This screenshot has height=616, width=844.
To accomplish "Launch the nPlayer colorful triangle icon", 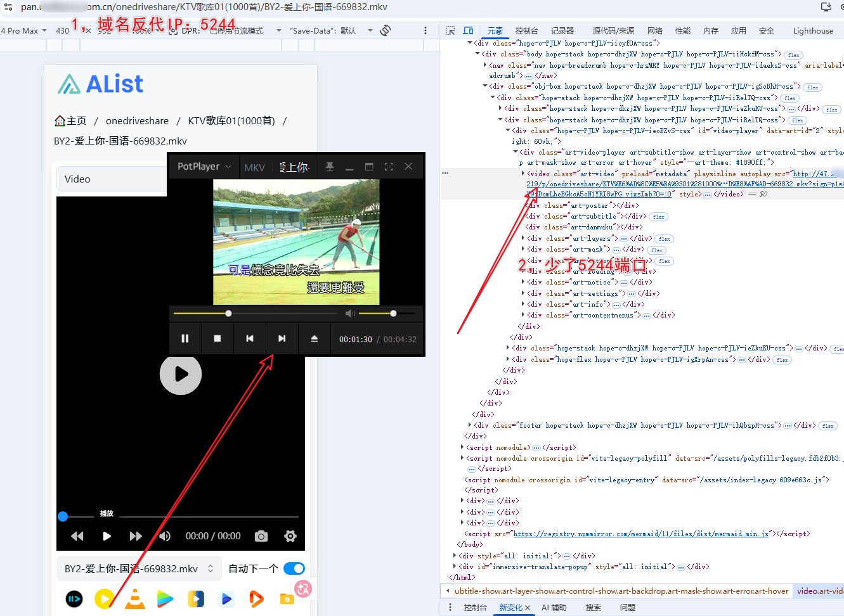I will [165, 599].
